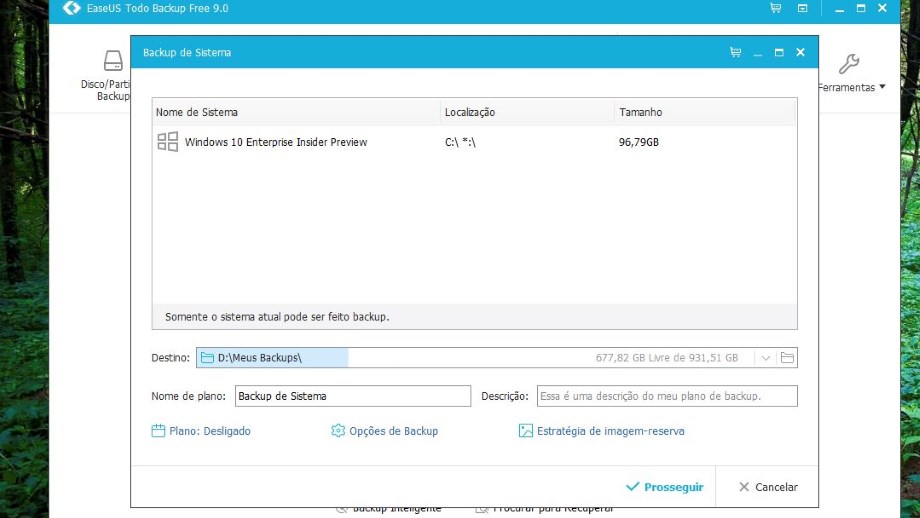Click the shopping cart icon in dialog title bar
920x518 pixels.
click(736, 53)
